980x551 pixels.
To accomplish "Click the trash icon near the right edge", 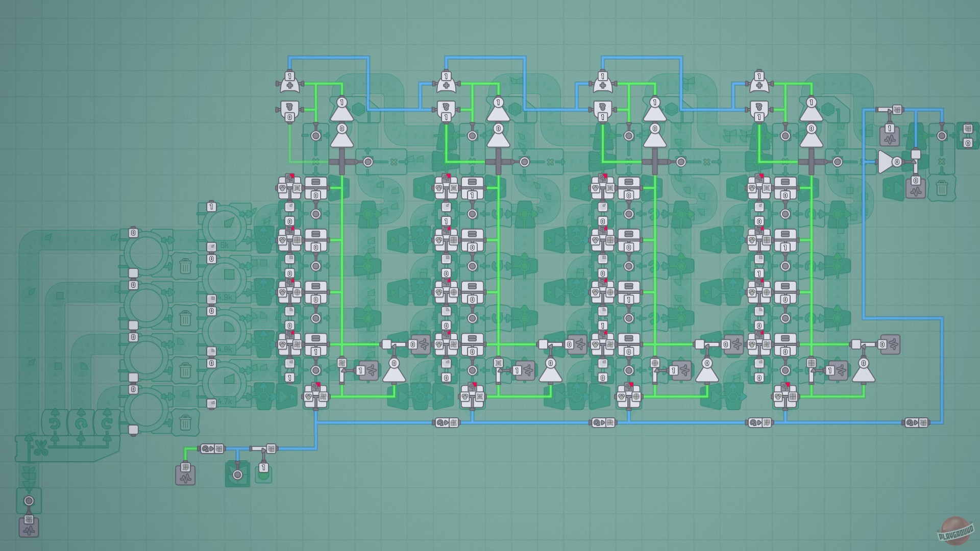I will pyautogui.click(x=942, y=189).
